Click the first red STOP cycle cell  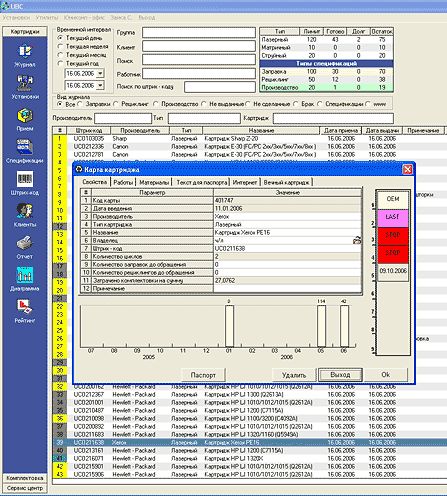(x=393, y=235)
